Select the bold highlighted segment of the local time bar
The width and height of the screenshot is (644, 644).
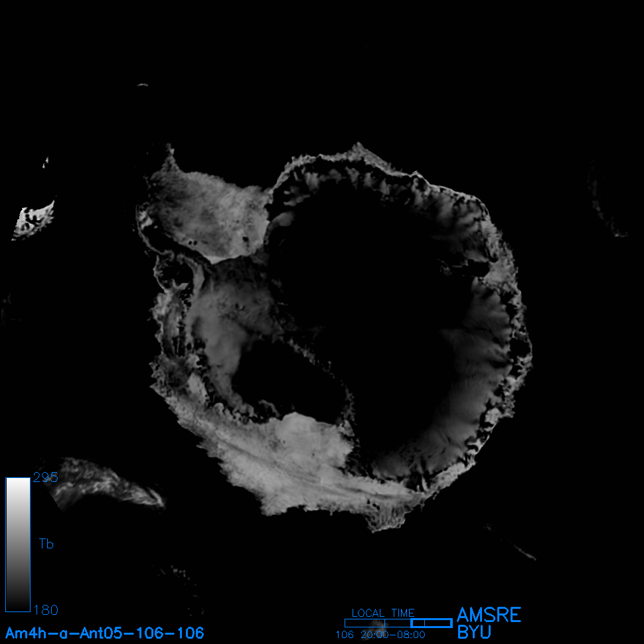(x=432, y=623)
